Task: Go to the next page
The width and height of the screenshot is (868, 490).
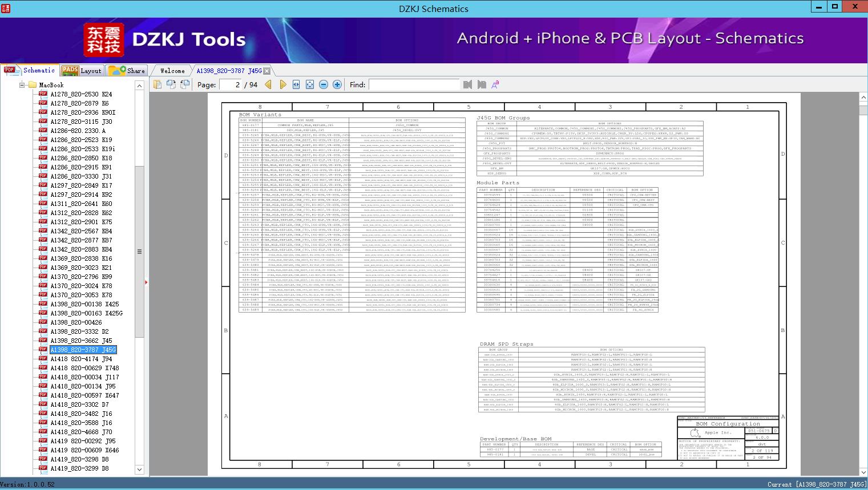Action: pos(282,84)
